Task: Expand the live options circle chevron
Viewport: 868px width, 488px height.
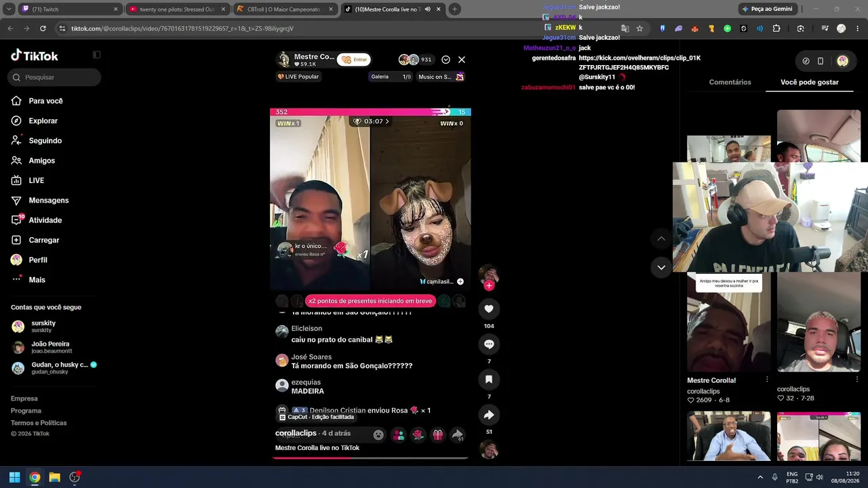Action: 446,60
